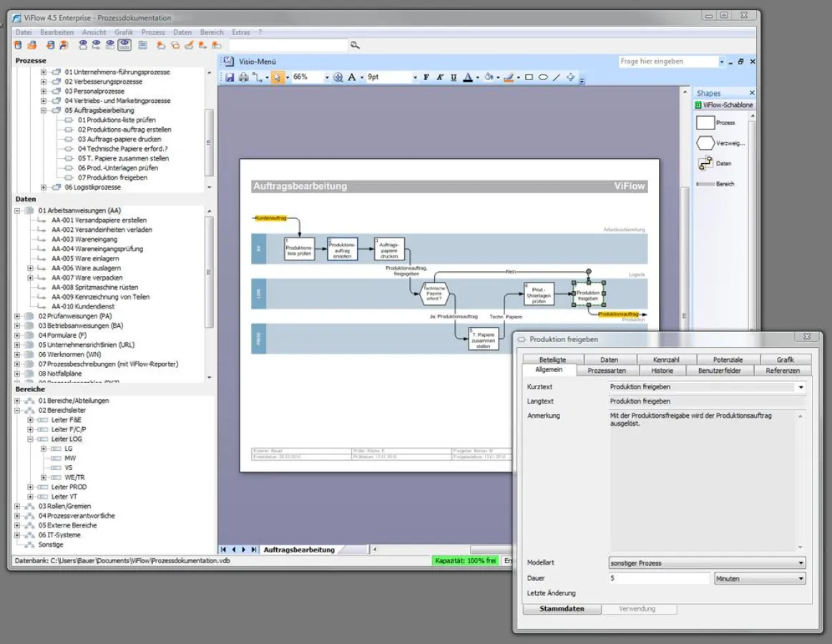832x644 pixels.
Task: Open the Modellart dropdown showing sonstiger Prozess
Action: pyautogui.click(x=801, y=562)
